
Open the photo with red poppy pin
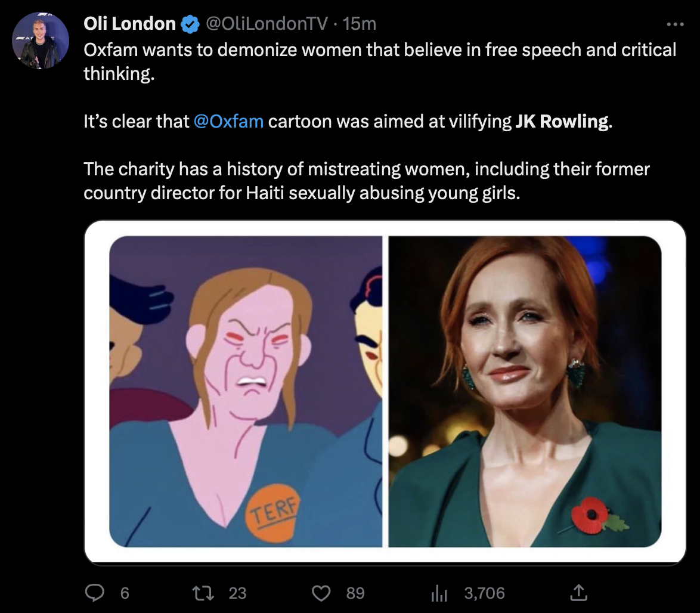pos(525,392)
